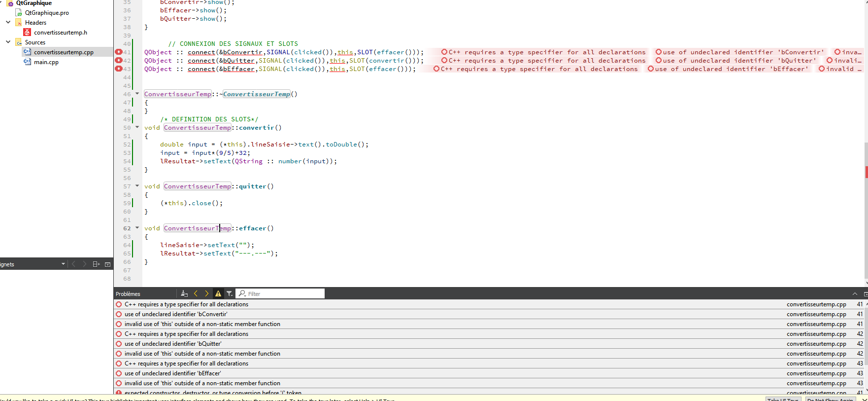Collapse the Headers tree node
The height and width of the screenshot is (401, 868).
pyautogui.click(x=8, y=22)
